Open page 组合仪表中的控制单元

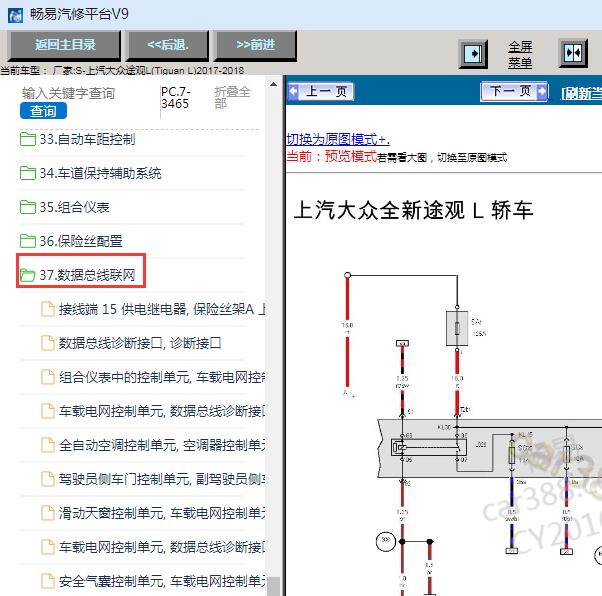click(162, 377)
